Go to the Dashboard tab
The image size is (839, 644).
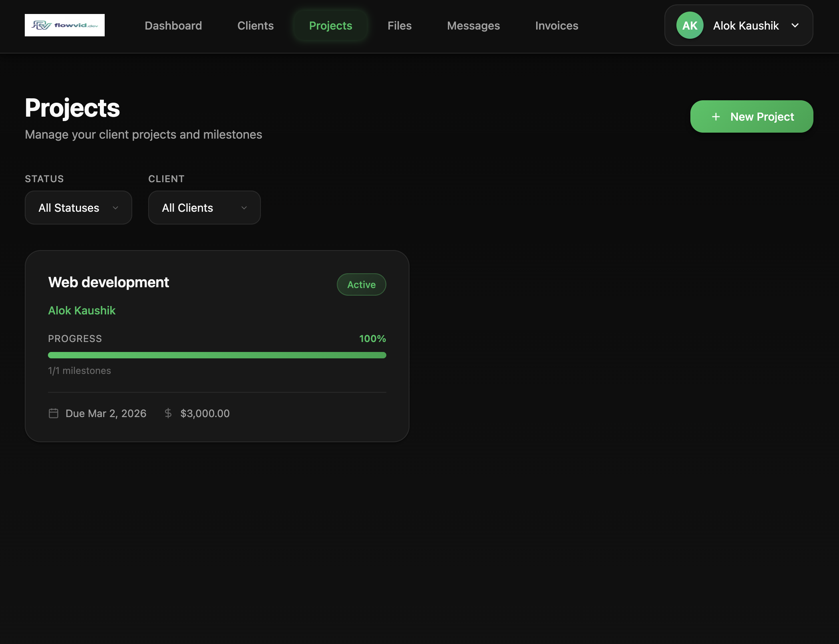pos(173,26)
